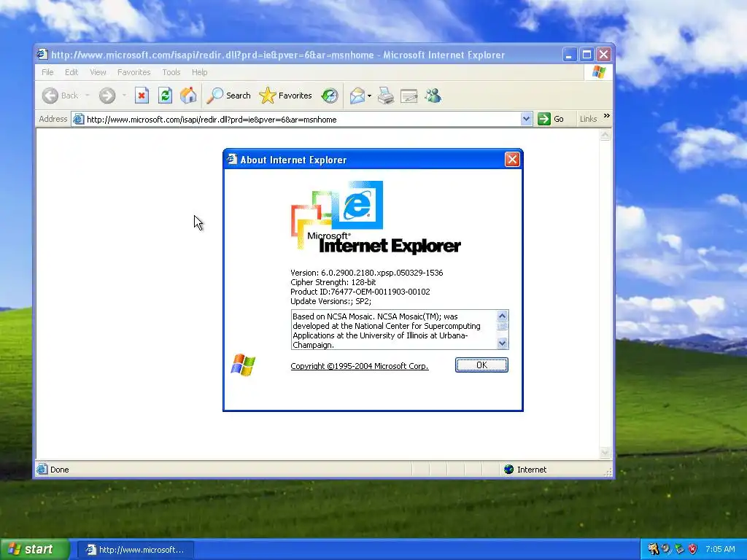Click the browser page scroll down arrow
The image size is (747, 560).
(x=605, y=452)
